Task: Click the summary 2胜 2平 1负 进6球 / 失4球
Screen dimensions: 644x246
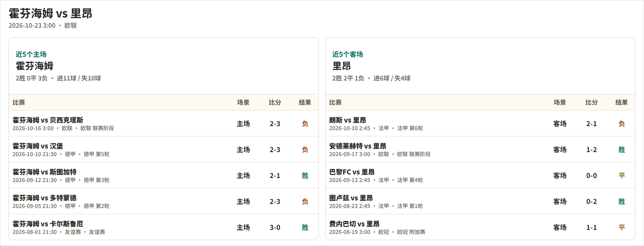Action: pyautogui.click(x=371, y=78)
